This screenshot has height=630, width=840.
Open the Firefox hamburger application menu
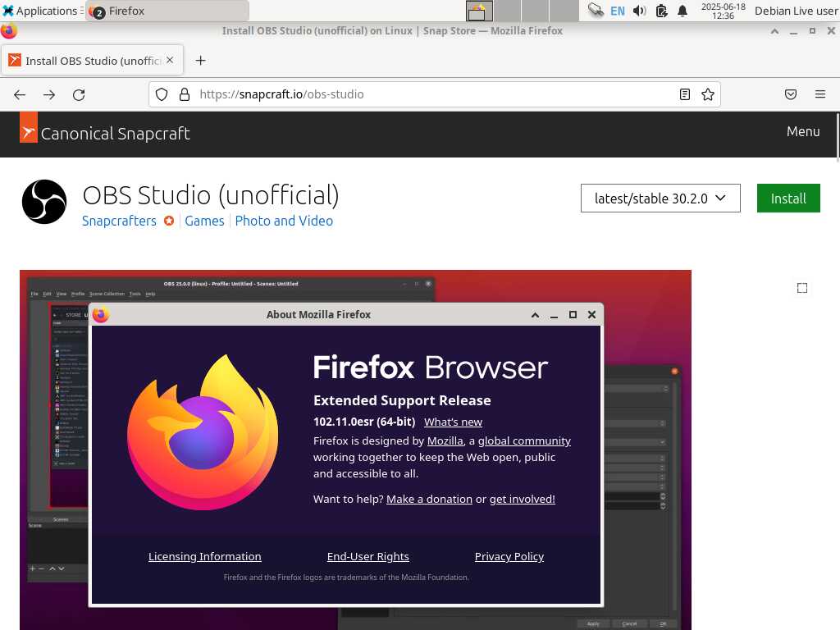(820, 95)
